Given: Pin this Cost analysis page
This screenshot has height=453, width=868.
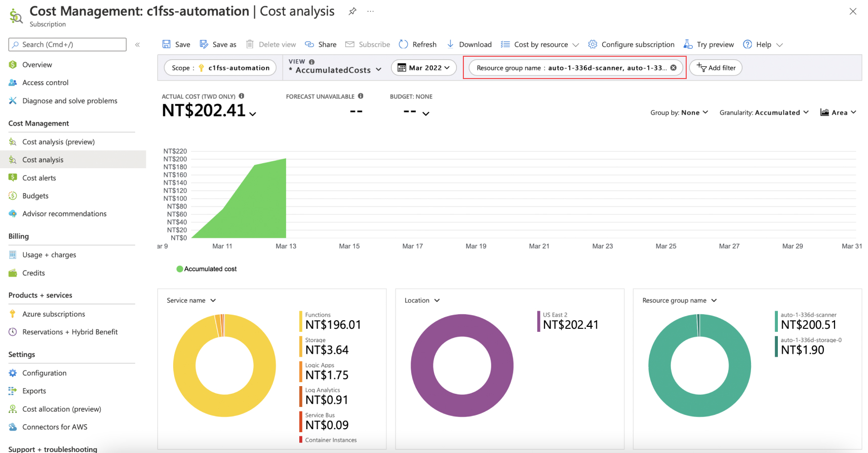Looking at the screenshot, I should [x=352, y=12].
